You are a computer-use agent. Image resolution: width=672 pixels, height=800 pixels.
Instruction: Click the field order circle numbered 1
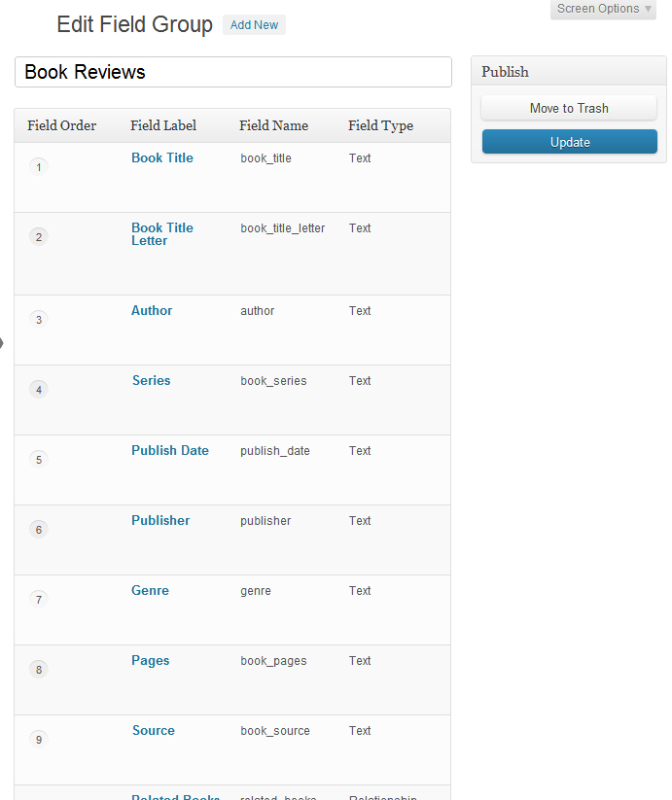tap(39, 167)
